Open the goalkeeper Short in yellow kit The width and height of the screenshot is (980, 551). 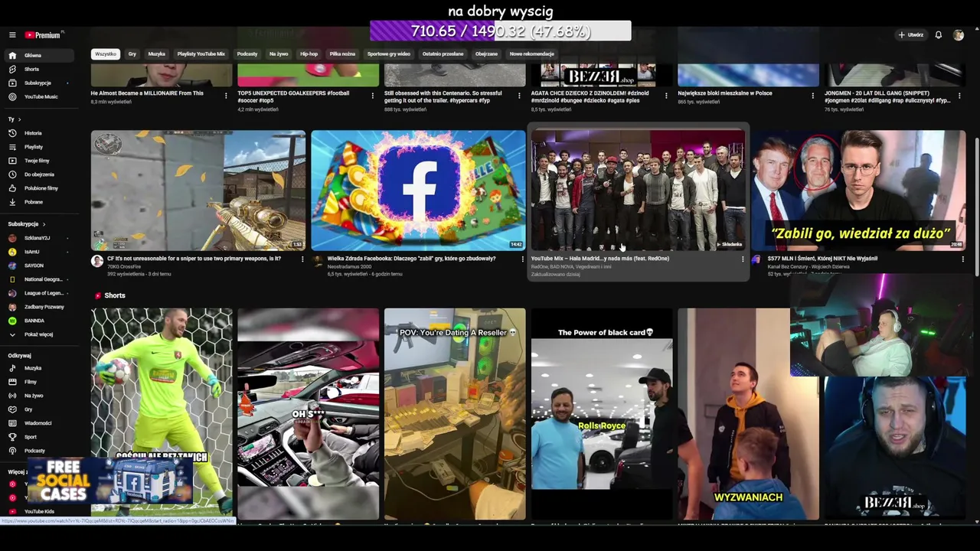(x=162, y=414)
